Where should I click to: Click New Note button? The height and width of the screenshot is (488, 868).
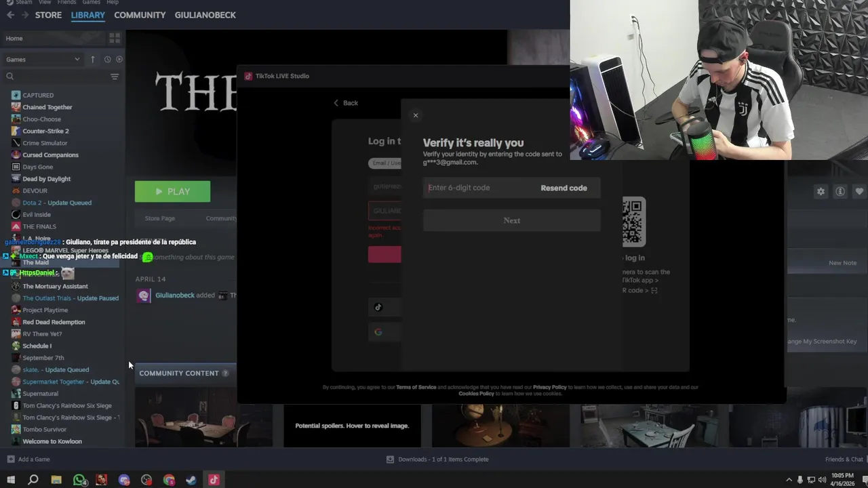click(842, 263)
